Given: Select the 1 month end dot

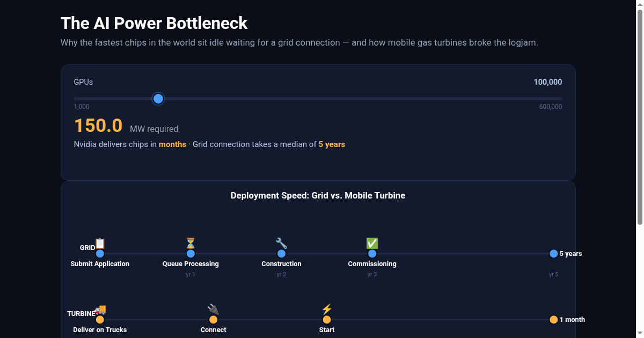Looking at the screenshot, I should [x=554, y=320].
